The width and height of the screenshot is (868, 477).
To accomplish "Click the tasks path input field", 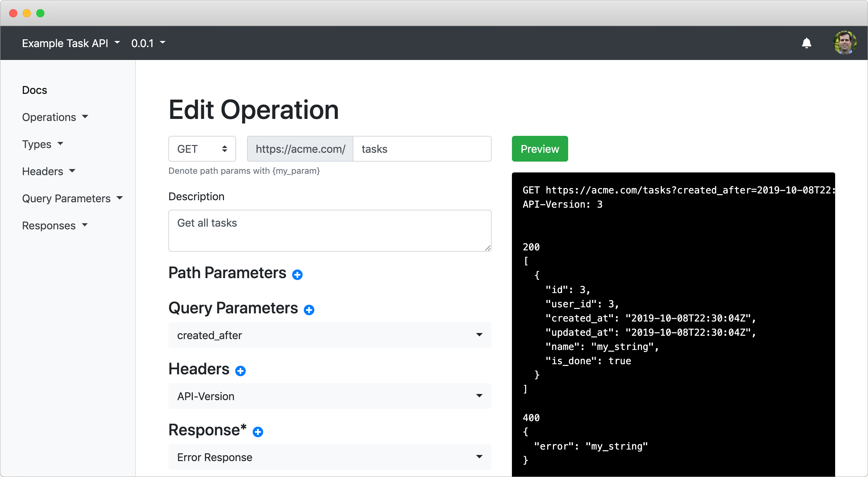I will 421,149.
